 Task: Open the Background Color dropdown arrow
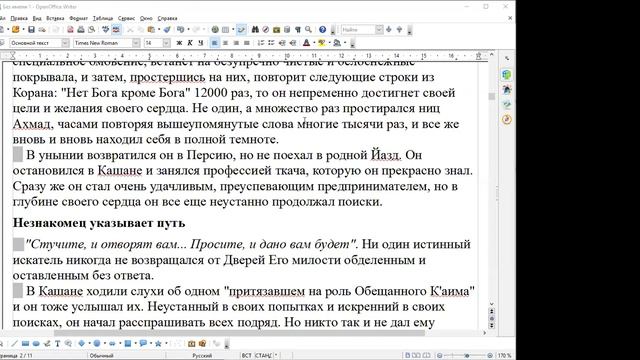pyautogui.click(x=344, y=43)
